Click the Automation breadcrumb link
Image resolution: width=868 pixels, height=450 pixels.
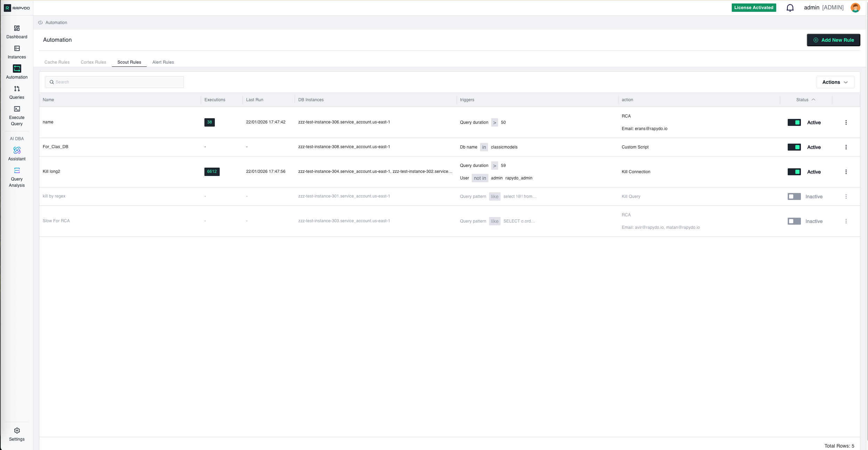[56, 23]
